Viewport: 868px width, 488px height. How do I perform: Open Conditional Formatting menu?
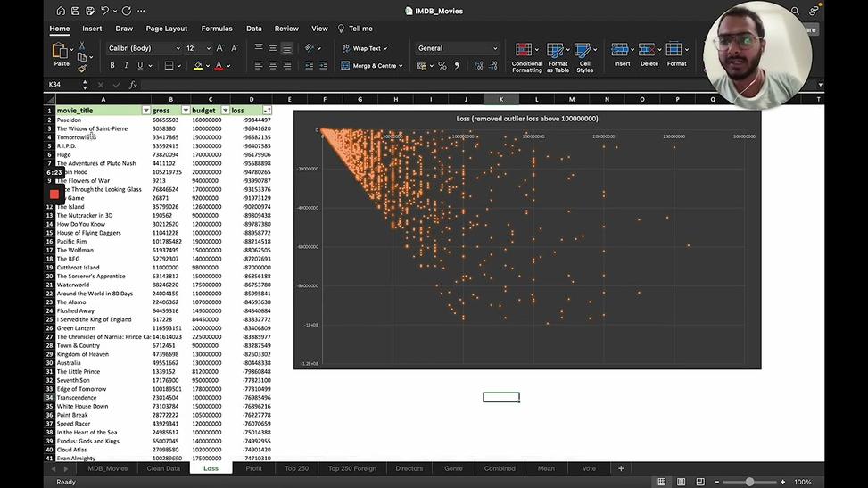coord(526,58)
